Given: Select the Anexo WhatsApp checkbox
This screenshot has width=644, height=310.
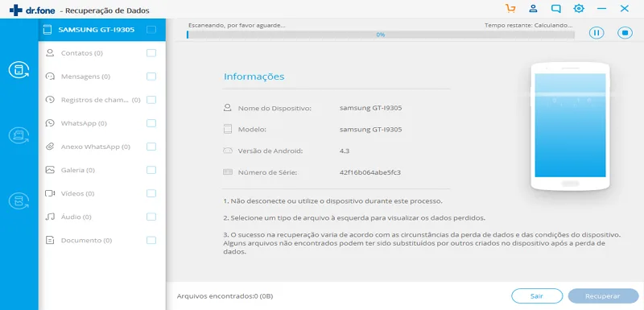Looking at the screenshot, I should coord(151,147).
